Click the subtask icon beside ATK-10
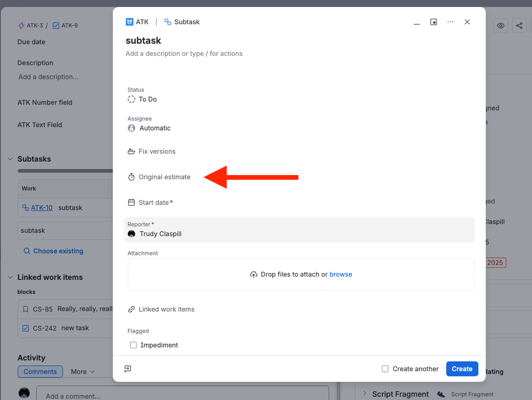 pyautogui.click(x=26, y=208)
